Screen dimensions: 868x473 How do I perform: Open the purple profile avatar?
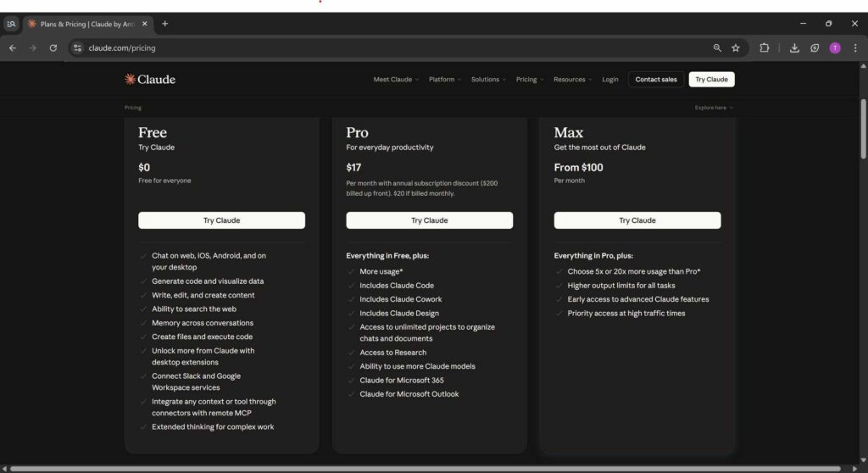click(835, 48)
